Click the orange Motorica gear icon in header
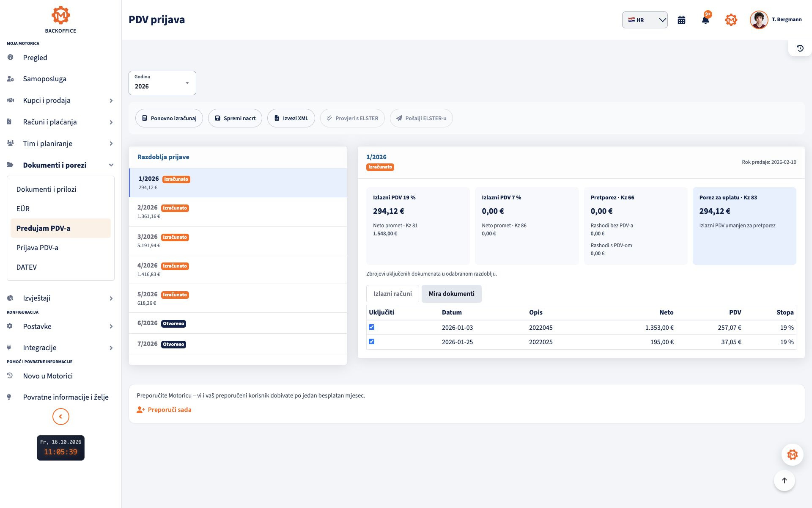The width and height of the screenshot is (812, 508). (x=731, y=20)
